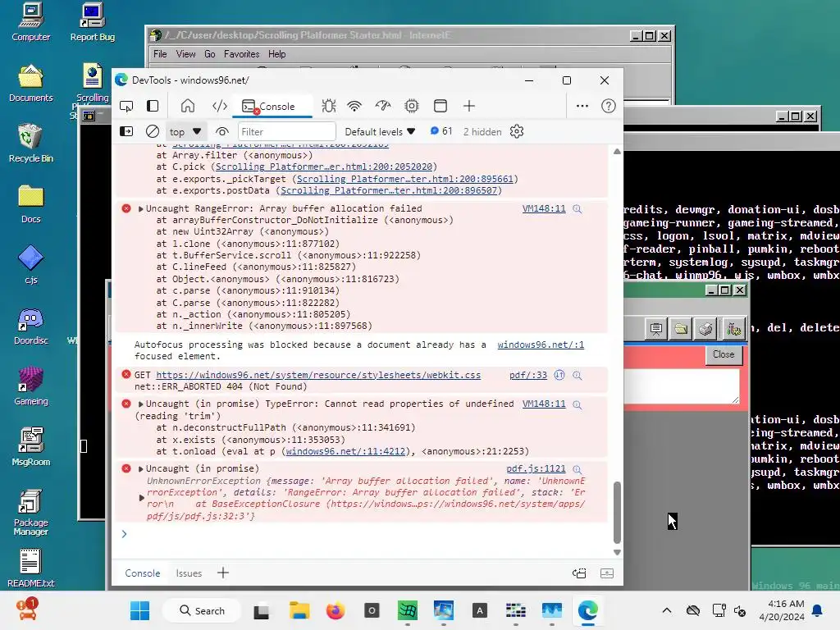Click the network info icon beside pdf/:33

[x=559, y=375]
